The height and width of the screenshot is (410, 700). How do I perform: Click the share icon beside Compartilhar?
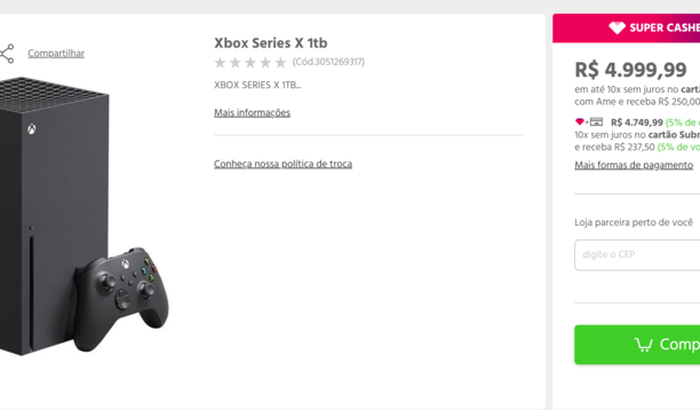[7, 54]
